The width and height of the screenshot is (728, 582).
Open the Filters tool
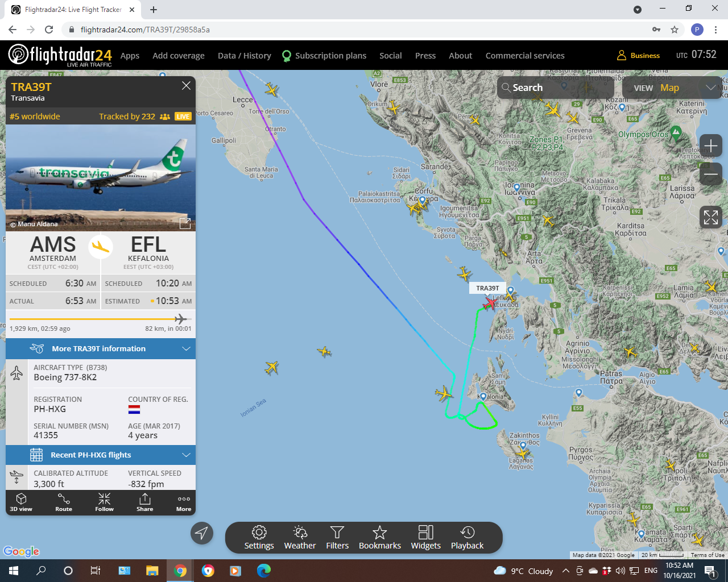[337, 538]
